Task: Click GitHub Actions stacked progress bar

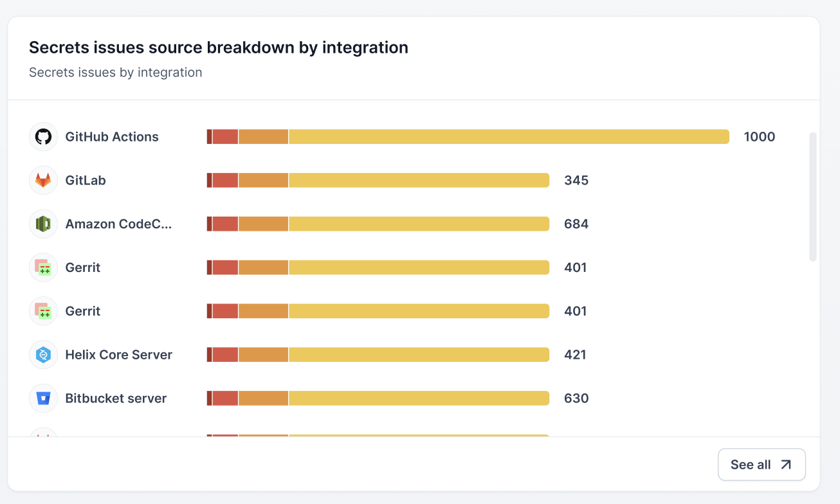Action: pyautogui.click(x=468, y=136)
